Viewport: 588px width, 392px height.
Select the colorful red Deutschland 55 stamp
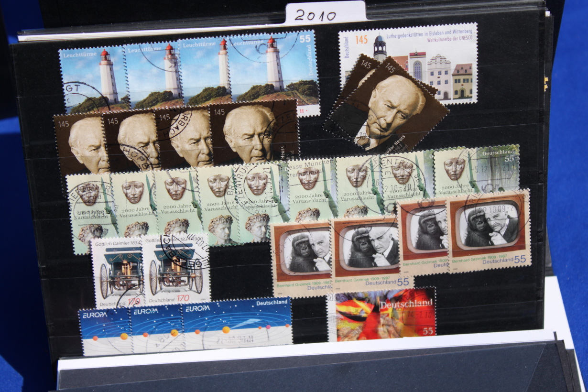click(x=382, y=316)
